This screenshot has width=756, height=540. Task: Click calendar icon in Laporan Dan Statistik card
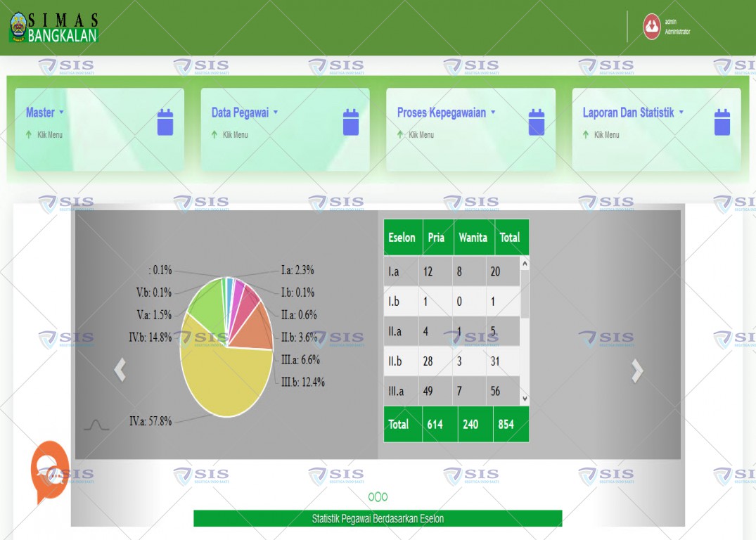pos(722,122)
